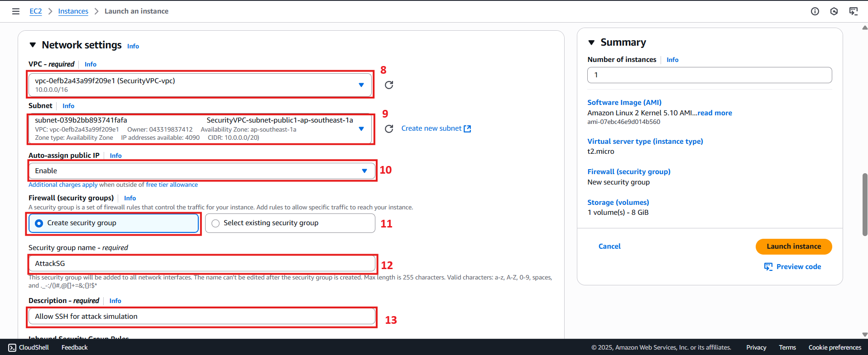Screen dimensions: 868x355
Task: Go to Instances breadcrumb
Action: pyautogui.click(x=73, y=11)
